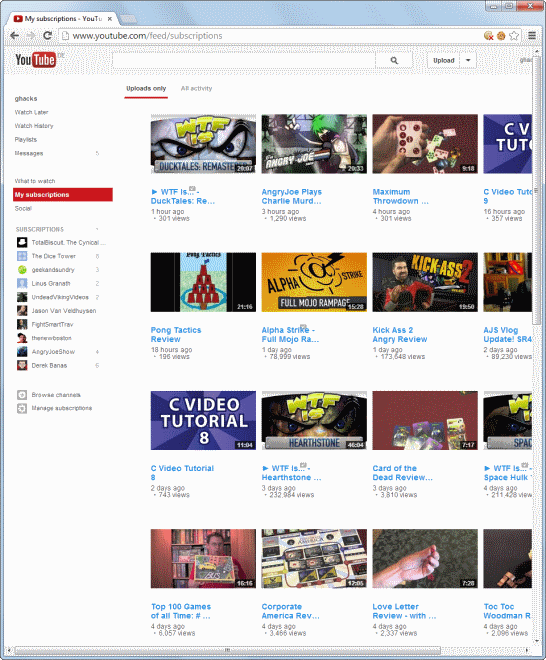The image size is (546, 660).
Task: Select the My subscriptions browser tab
Action: click(x=63, y=19)
